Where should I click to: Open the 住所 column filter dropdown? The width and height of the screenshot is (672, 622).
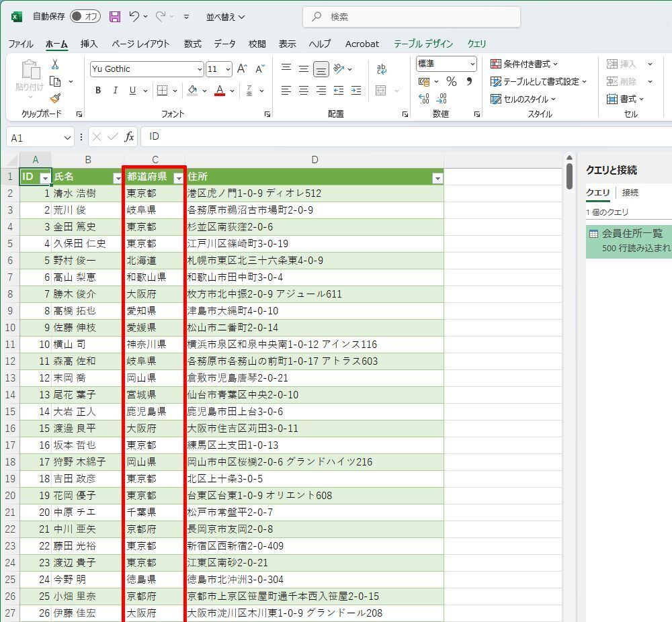pos(437,178)
